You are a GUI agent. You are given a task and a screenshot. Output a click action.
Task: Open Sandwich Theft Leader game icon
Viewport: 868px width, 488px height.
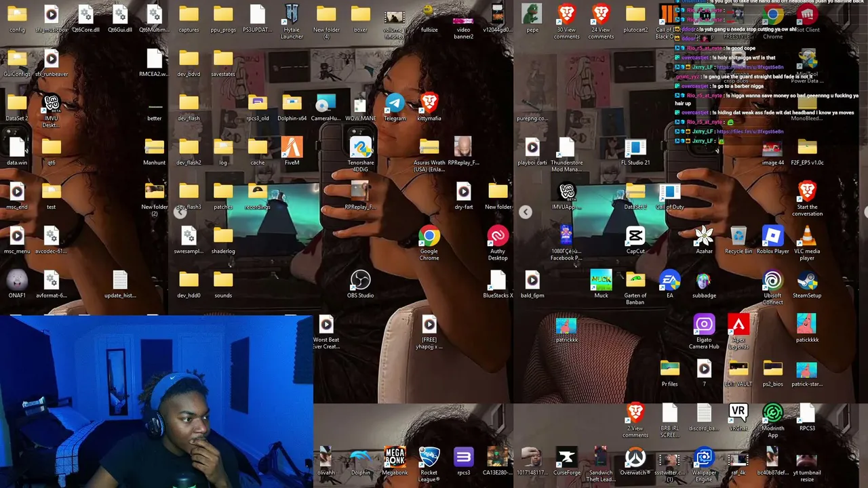601,457
